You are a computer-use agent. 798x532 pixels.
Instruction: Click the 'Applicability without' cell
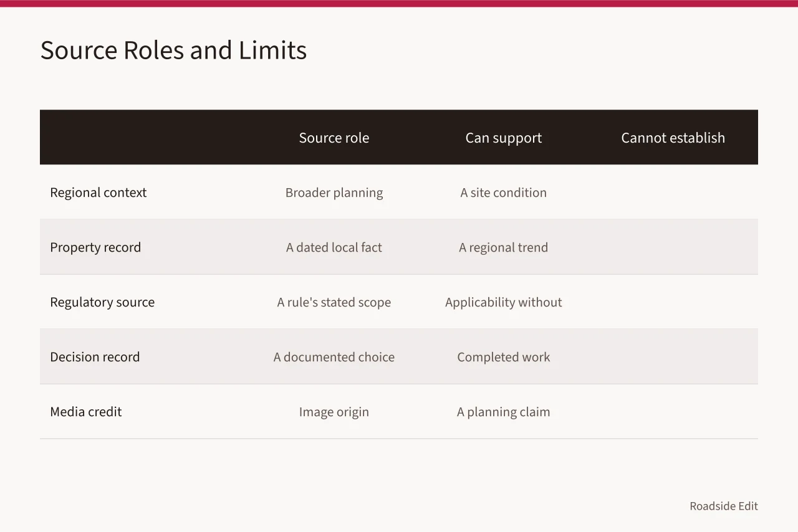(504, 302)
